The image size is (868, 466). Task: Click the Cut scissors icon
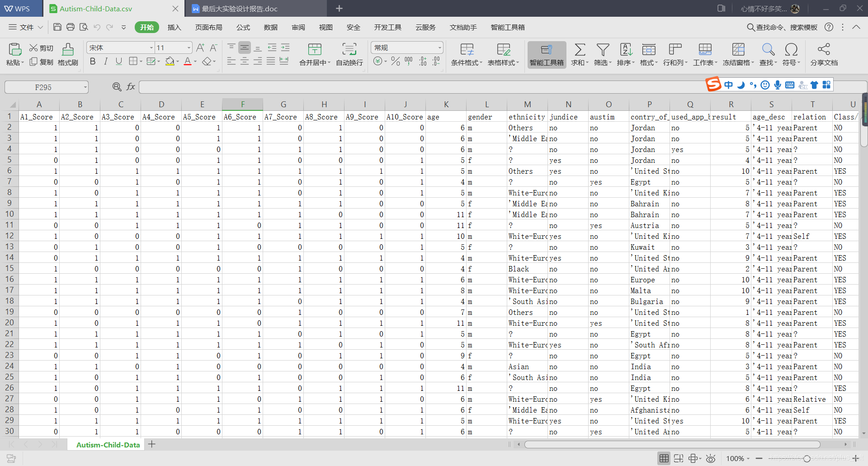point(33,48)
